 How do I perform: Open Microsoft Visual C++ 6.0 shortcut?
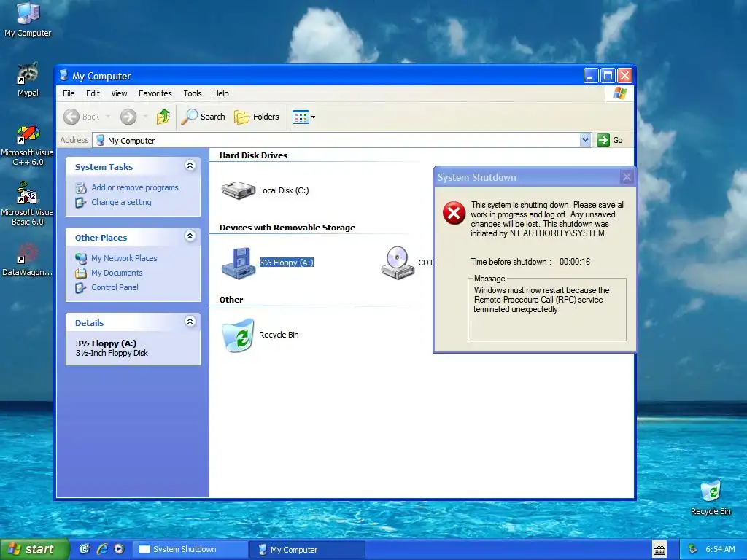28,145
